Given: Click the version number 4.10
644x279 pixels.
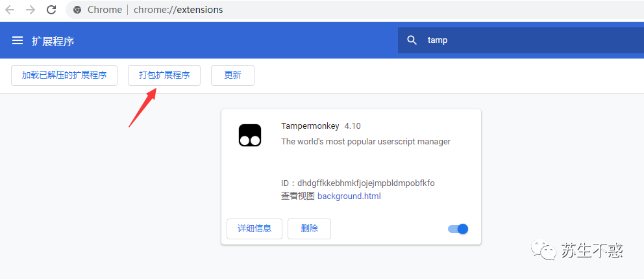Looking at the screenshot, I should coord(353,126).
